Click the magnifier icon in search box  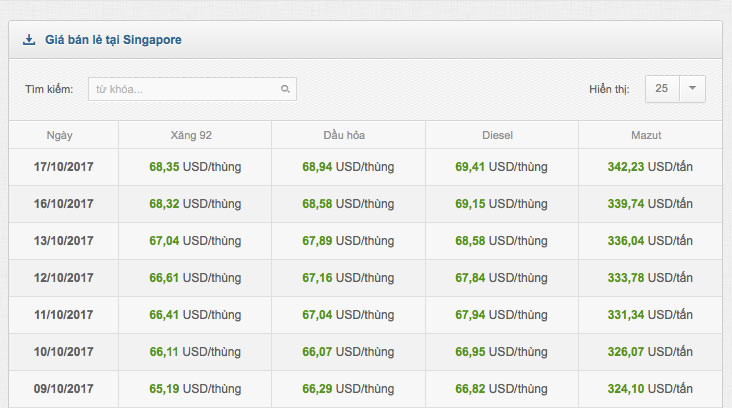tap(285, 90)
